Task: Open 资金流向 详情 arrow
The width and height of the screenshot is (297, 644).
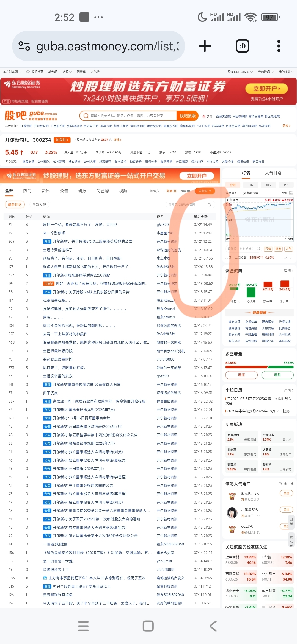Action: tap(289, 271)
